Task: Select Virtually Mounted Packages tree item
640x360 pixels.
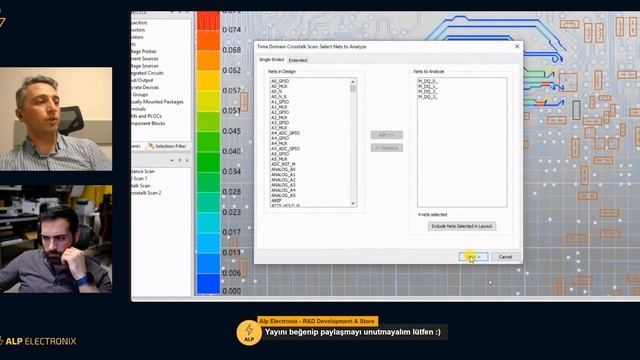Action: pyautogui.click(x=158, y=102)
